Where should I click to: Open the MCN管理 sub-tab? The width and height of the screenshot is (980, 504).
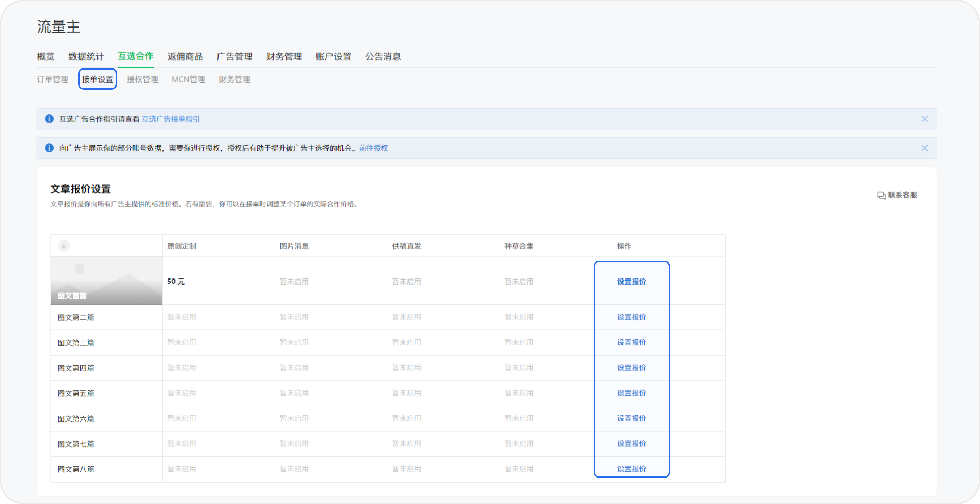(x=188, y=80)
